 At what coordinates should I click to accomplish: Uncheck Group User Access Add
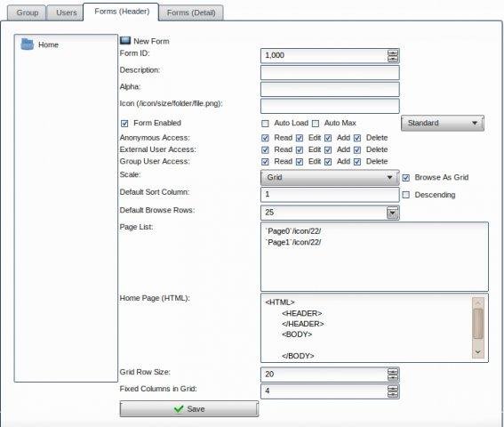328,162
